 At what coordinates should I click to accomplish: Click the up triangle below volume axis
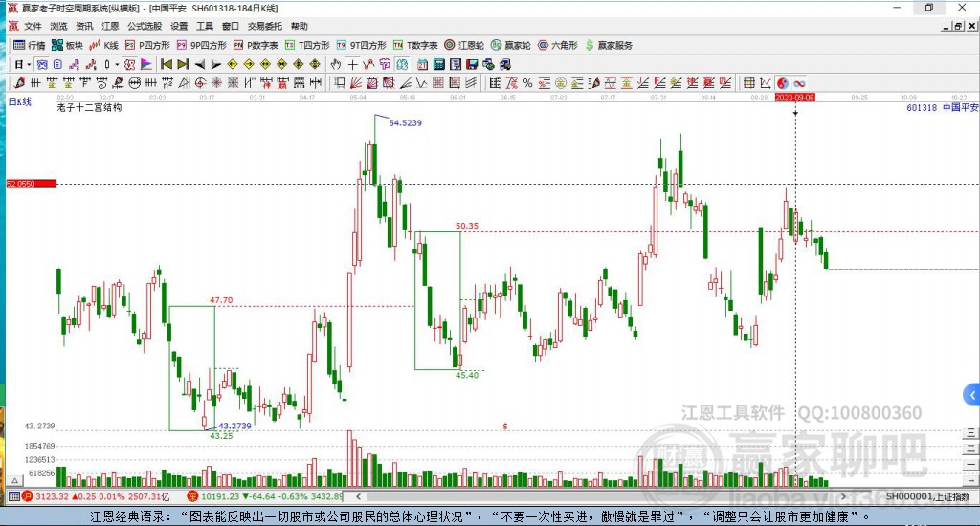pos(15,480)
